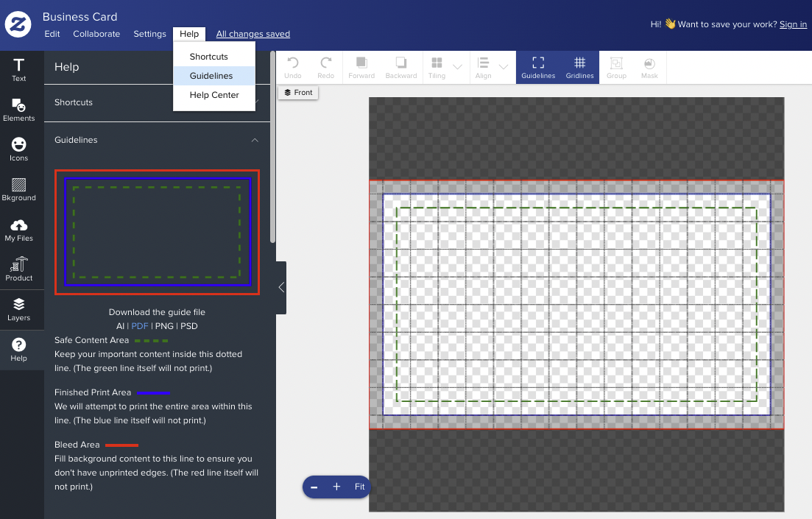Viewport: 812px width, 519px height.
Task: Click the Redo toolbar icon
Action: [325, 67]
